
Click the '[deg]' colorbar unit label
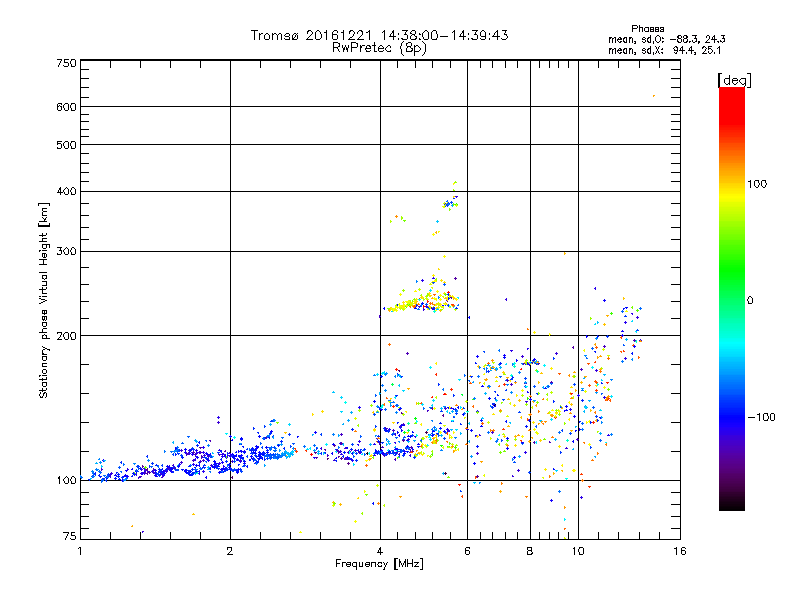tap(734, 80)
